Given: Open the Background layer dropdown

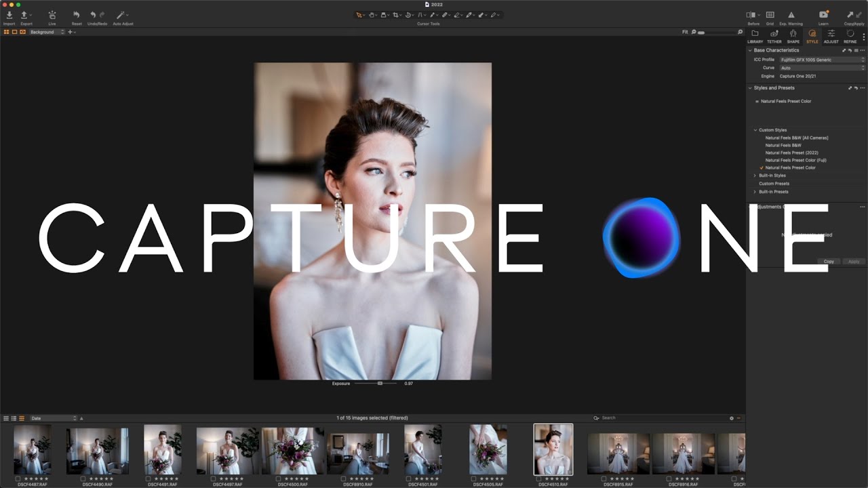Looking at the screenshot, I should pos(47,32).
